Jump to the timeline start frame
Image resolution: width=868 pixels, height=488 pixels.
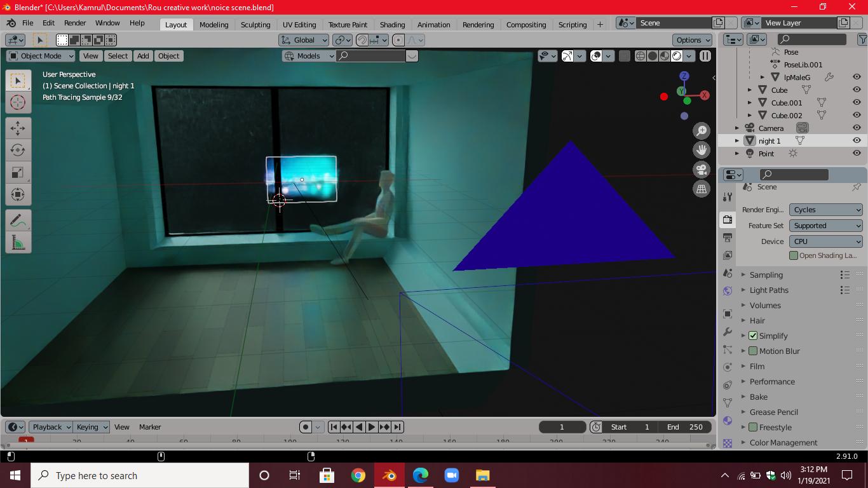pyautogui.click(x=334, y=427)
